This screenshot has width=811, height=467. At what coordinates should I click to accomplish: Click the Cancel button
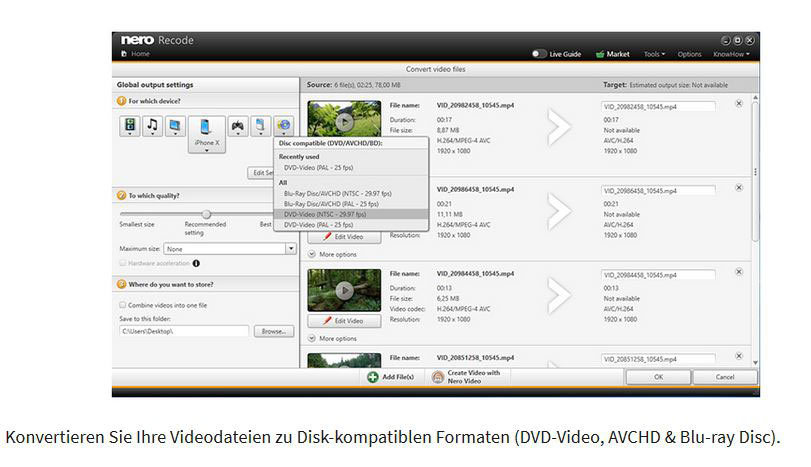(x=725, y=377)
